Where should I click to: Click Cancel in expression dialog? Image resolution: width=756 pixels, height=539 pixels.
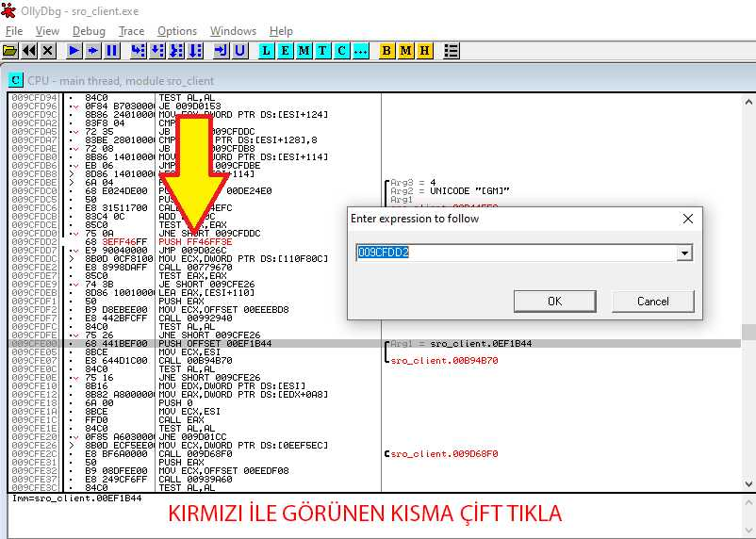pos(652,301)
